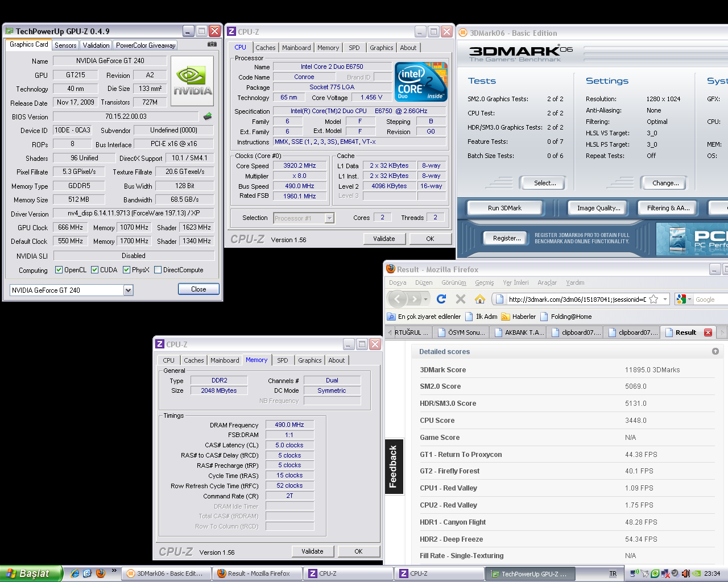Screen dimensions: 728x582
Task: Click the TR language indicator on taskbar
Action: point(613,573)
